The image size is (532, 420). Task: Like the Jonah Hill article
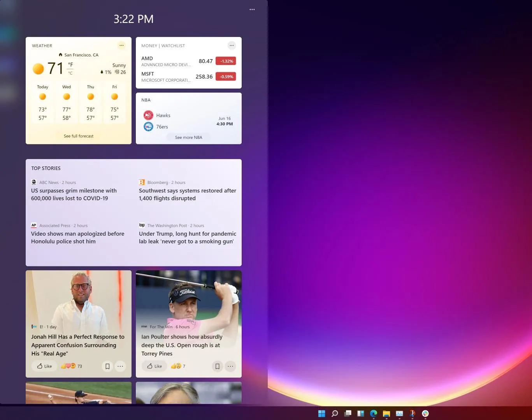click(x=44, y=366)
